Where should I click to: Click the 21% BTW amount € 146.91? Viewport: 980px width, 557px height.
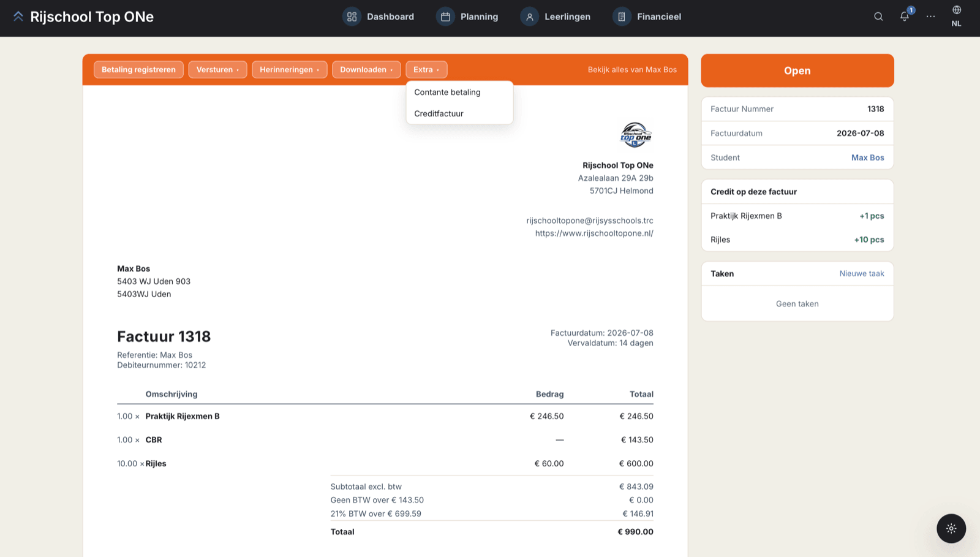click(638, 513)
